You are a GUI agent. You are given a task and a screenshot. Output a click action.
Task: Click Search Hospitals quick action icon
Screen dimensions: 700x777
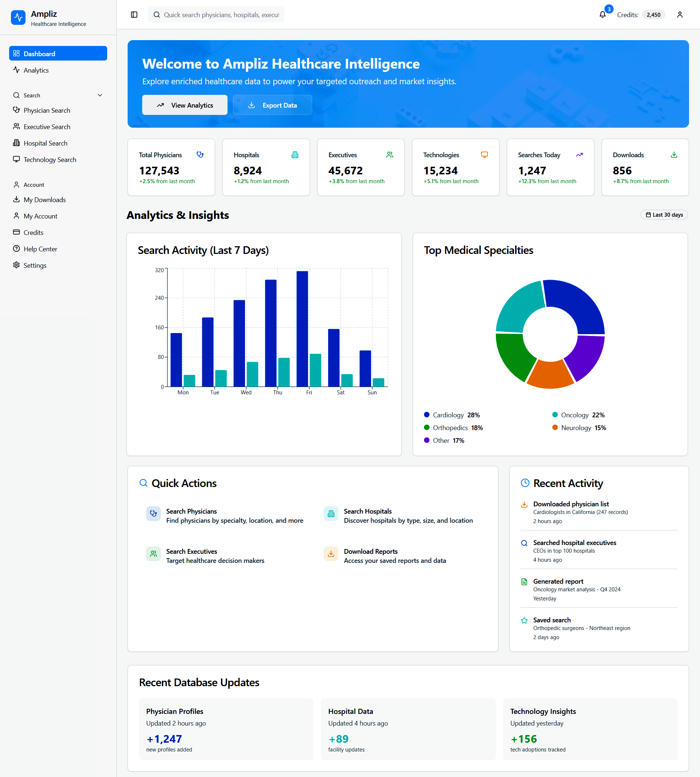point(331,513)
